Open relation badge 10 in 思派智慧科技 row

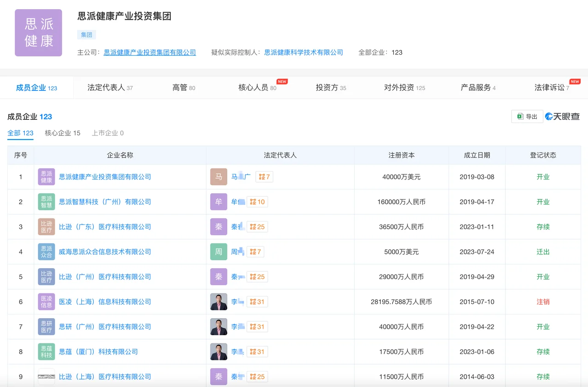(x=257, y=202)
